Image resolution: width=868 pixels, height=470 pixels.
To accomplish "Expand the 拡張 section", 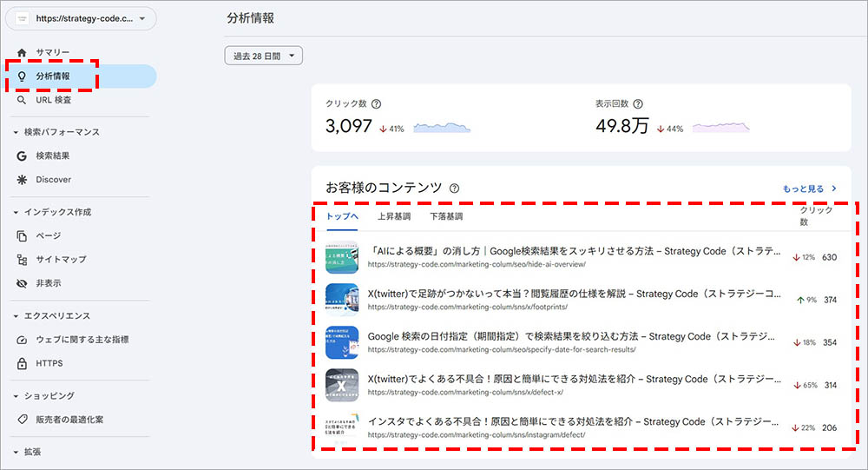I will coord(16,452).
